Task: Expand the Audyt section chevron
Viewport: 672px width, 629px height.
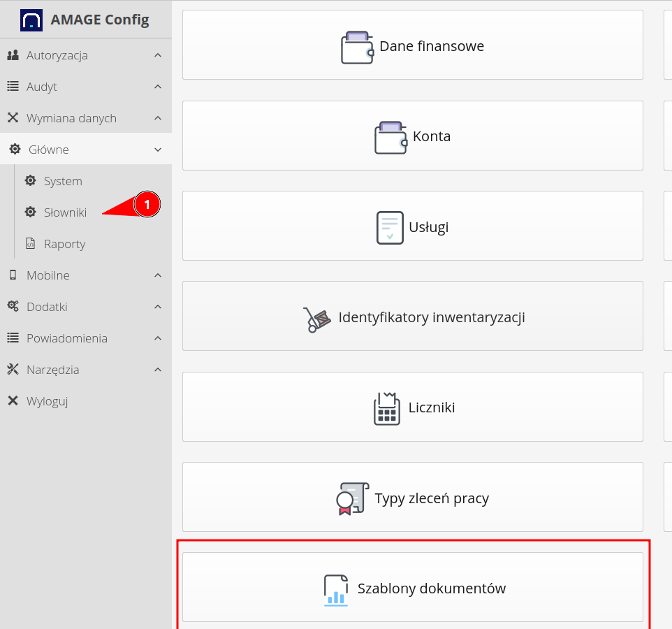Action: tap(158, 87)
